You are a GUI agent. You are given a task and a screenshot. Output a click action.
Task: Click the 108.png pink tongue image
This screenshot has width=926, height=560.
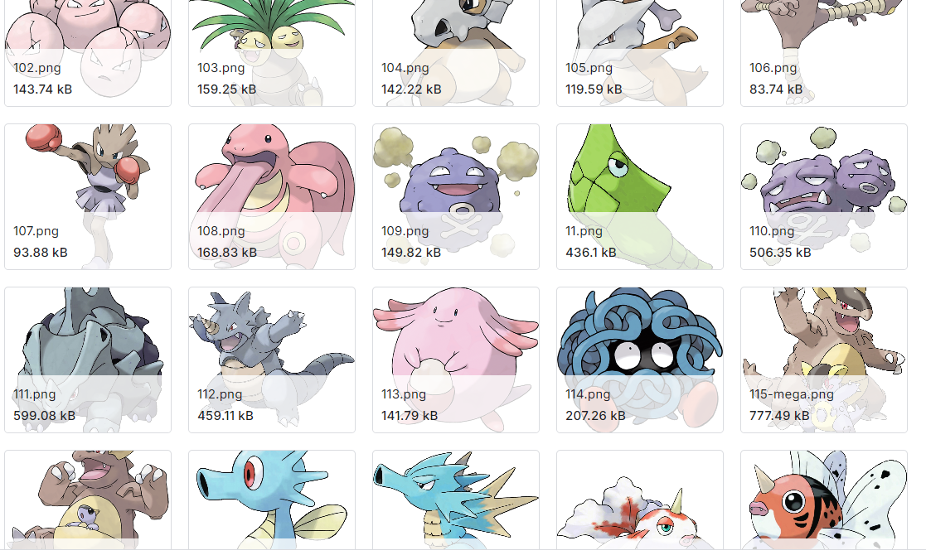pyautogui.click(x=272, y=196)
